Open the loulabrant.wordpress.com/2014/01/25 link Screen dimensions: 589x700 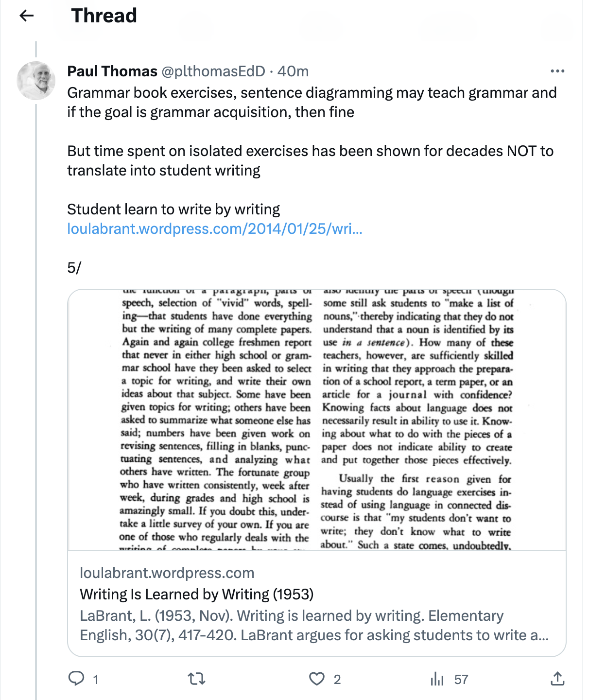click(214, 228)
